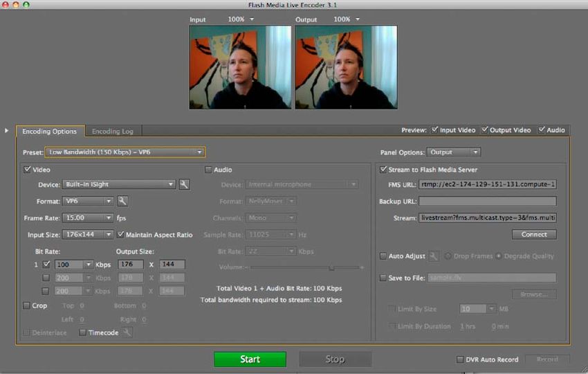Image resolution: width=588 pixels, height=374 pixels.
Task: Click the Connect button
Action: point(534,234)
